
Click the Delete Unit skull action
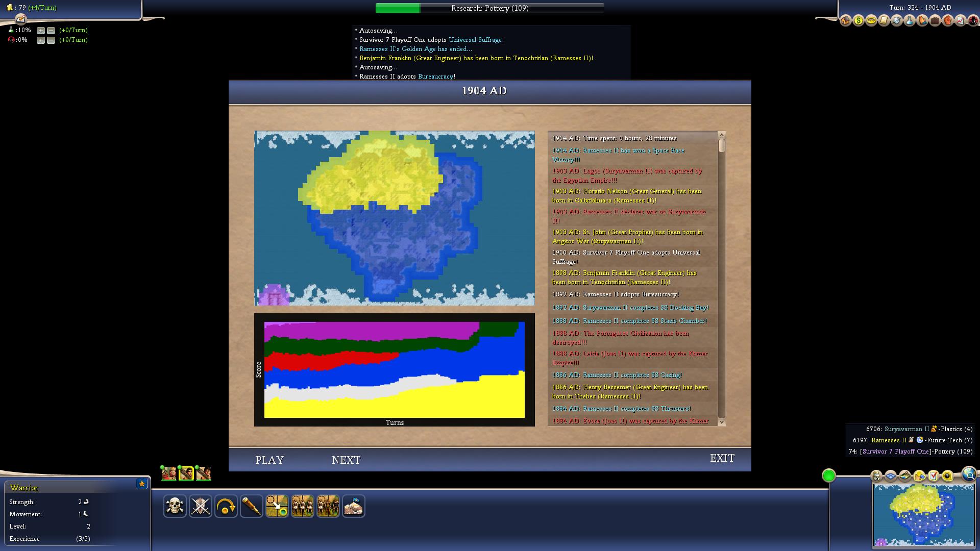175,506
